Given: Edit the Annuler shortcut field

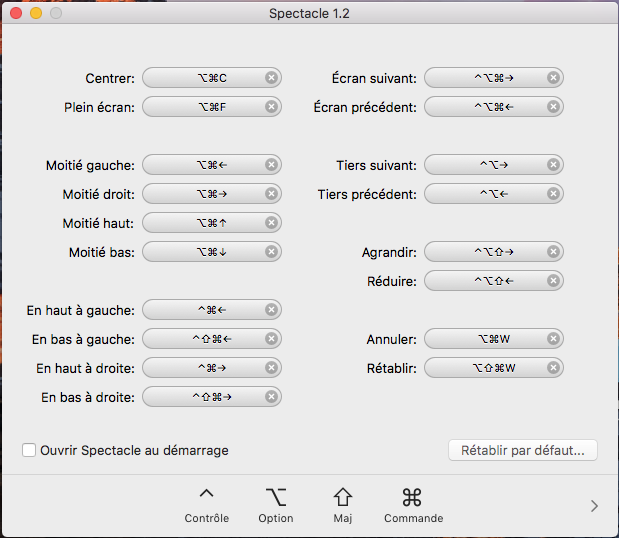Looking at the screenshot, I should [x=494, y=339].
